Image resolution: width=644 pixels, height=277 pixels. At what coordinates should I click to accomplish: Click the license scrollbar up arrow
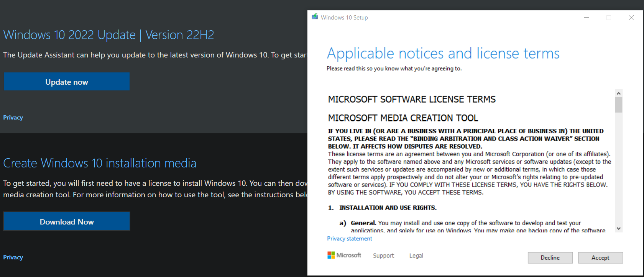pyautogui.click(x=618, y=93)
